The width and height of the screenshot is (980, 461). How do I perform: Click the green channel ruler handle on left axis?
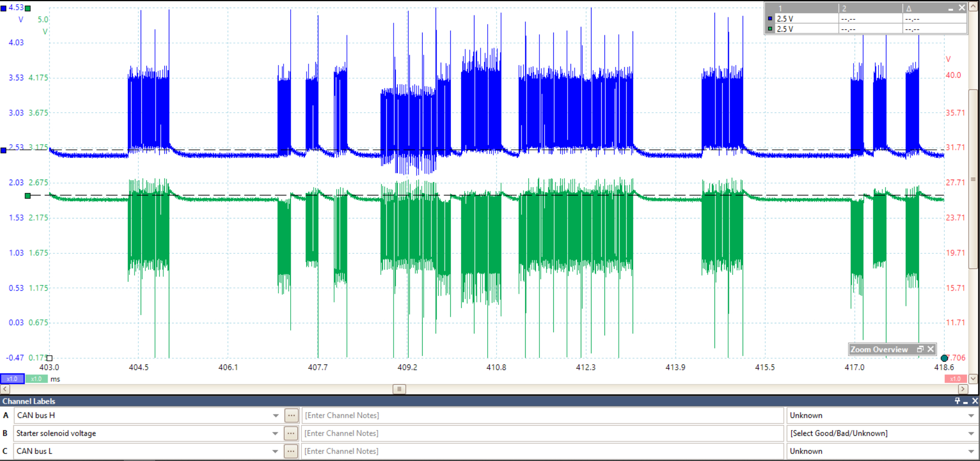tap(28, 195)
